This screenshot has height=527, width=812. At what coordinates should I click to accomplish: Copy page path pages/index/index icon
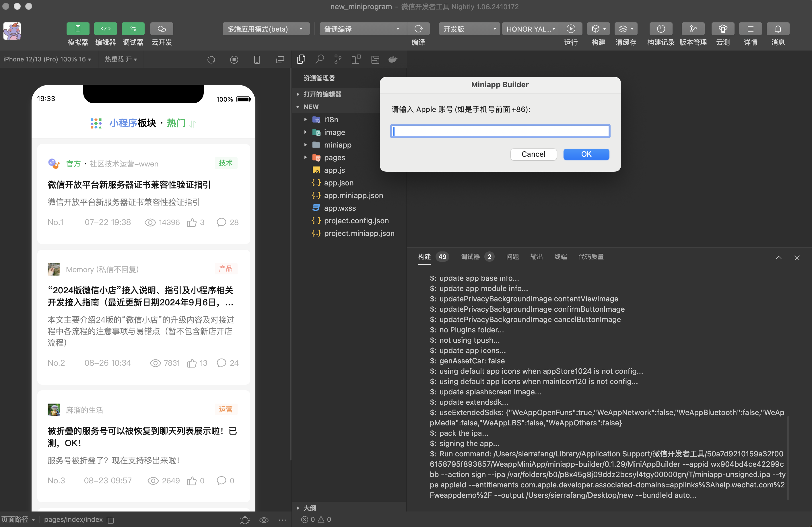tap(110, 520)
